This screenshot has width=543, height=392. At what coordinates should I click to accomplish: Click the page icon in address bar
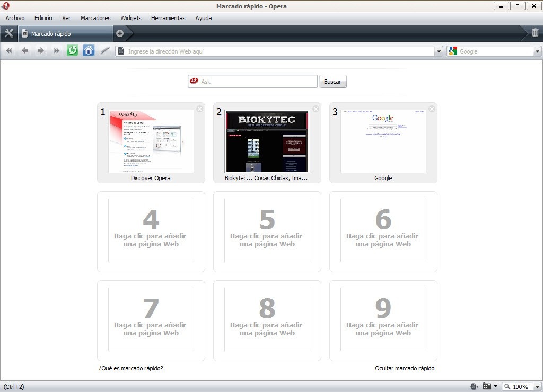pos(121,51)
